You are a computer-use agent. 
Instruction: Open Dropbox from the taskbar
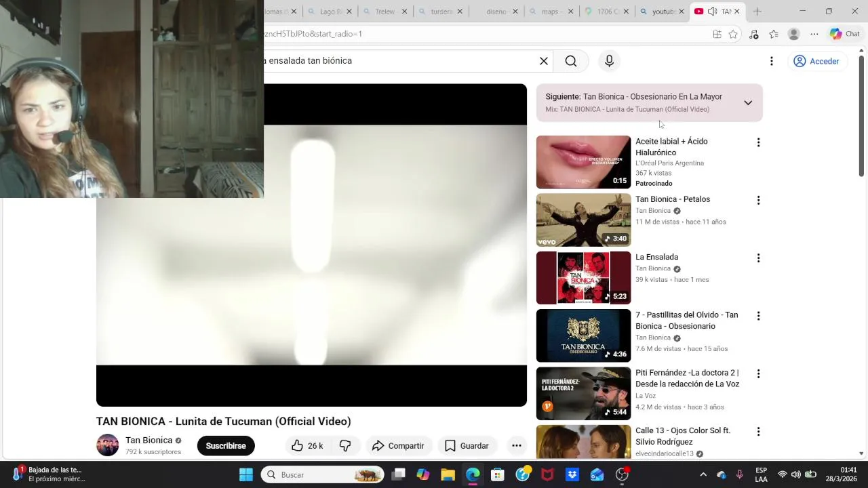572,474
